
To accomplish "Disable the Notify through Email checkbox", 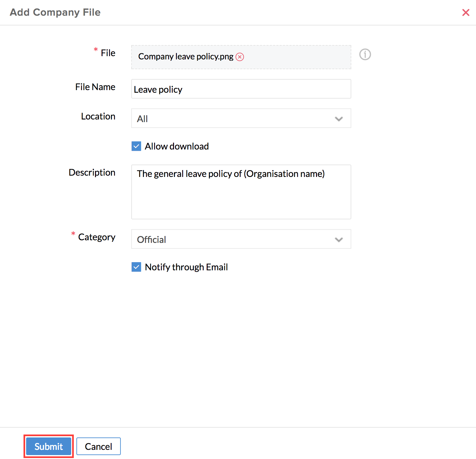I will click(136, 267).
